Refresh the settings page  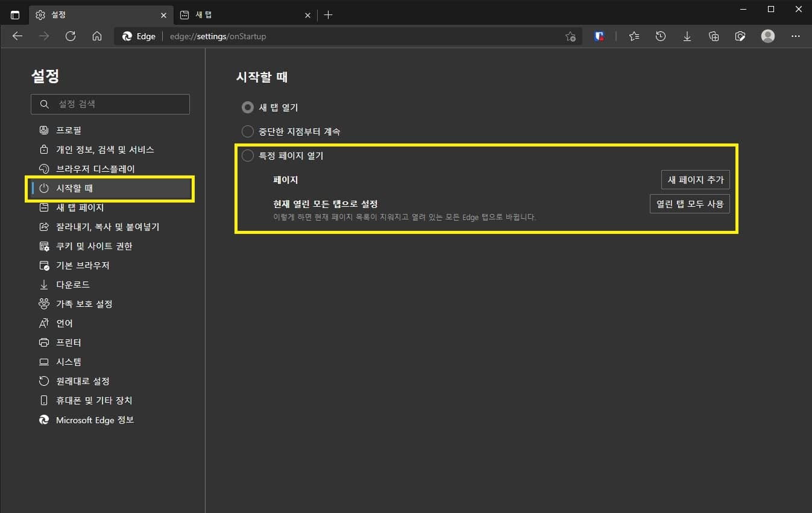coord(71,36)
